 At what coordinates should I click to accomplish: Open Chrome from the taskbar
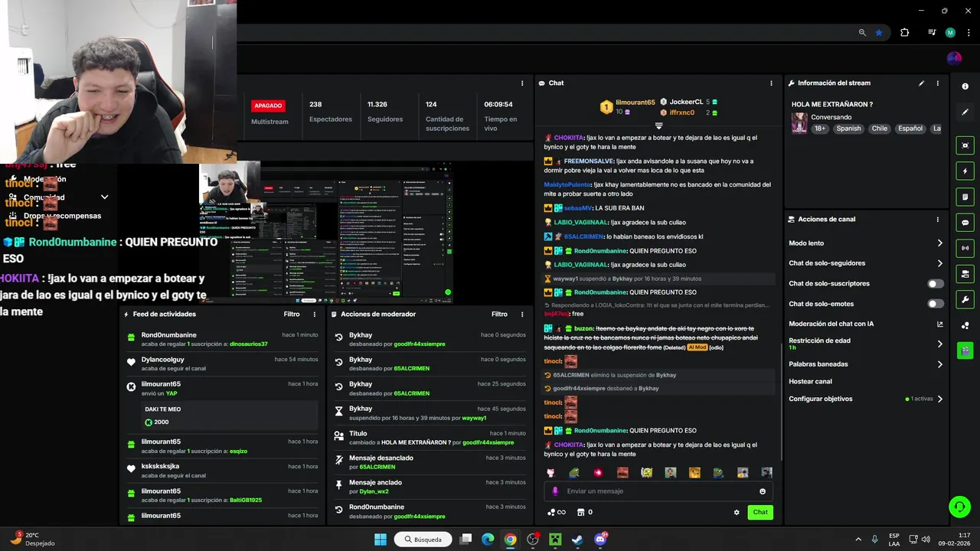[510, 540]
